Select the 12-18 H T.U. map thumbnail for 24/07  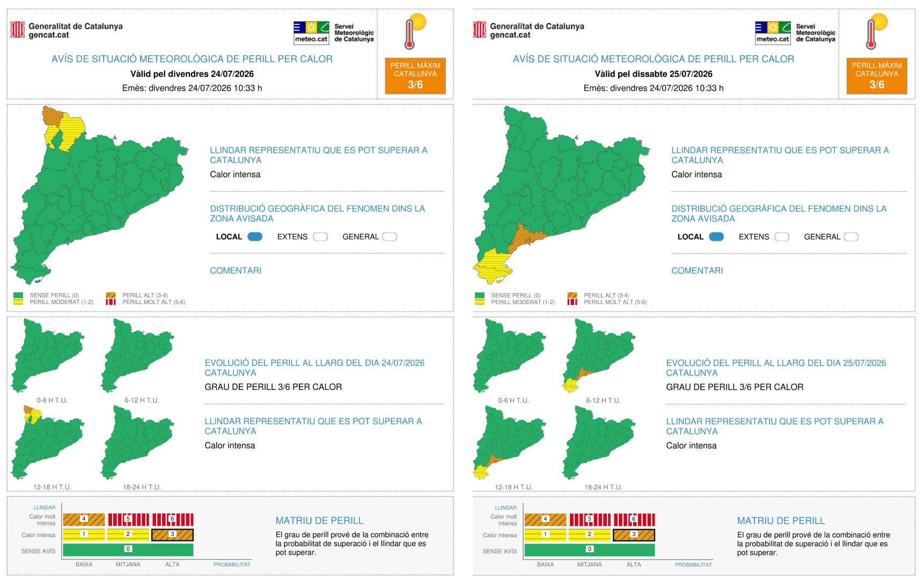point(48,443)
